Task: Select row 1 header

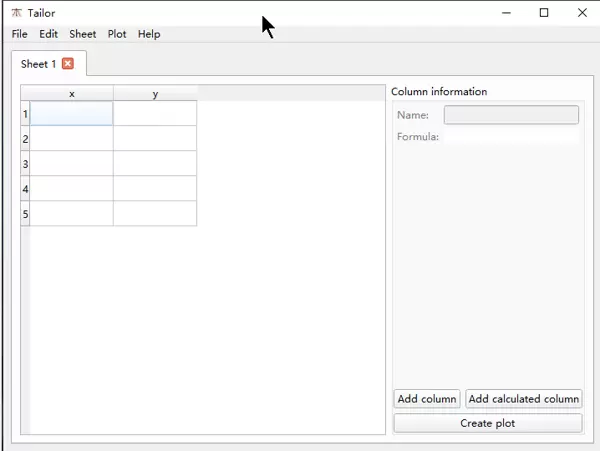Action: pyautogui.click(x=25, y=114)
